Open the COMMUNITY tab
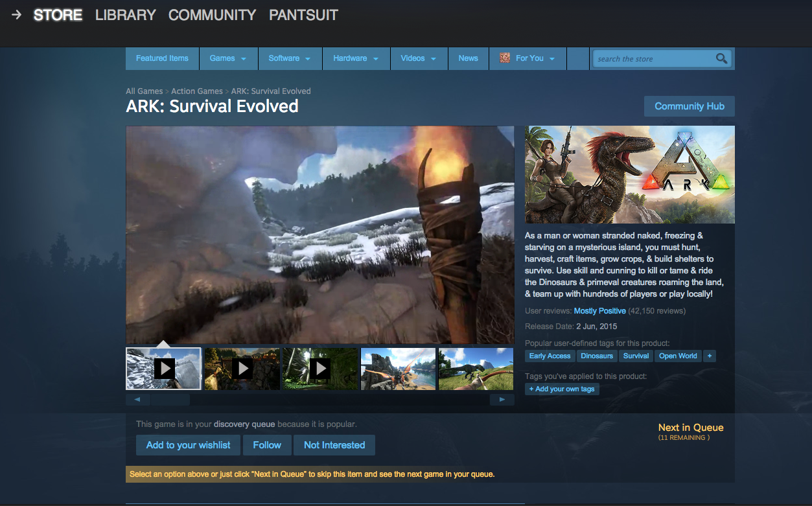 click(x=213, y=15)
